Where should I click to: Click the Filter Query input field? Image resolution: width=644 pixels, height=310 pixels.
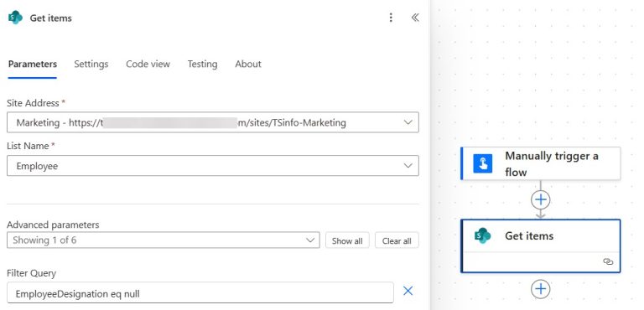coord(200,293)
